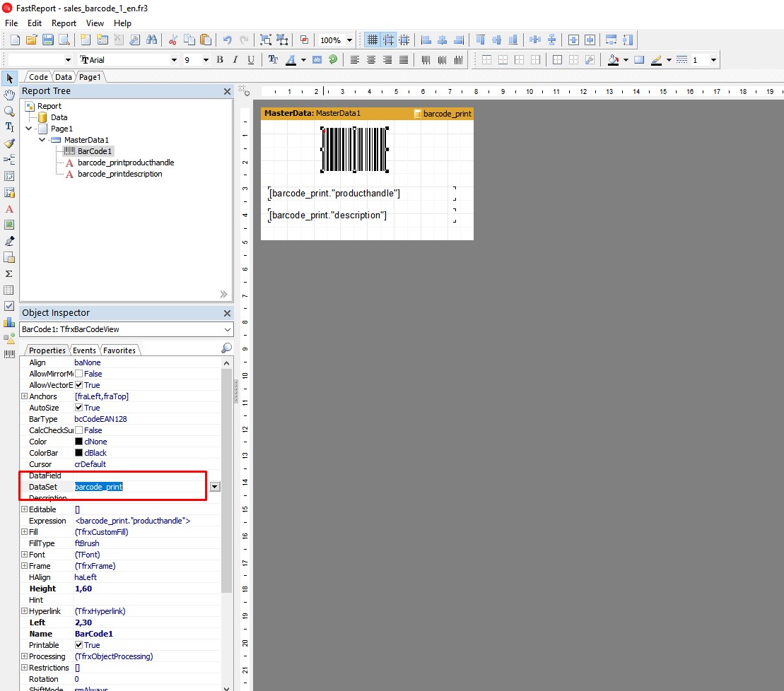Open the zoom 100% dropdown

pos(349,40)
